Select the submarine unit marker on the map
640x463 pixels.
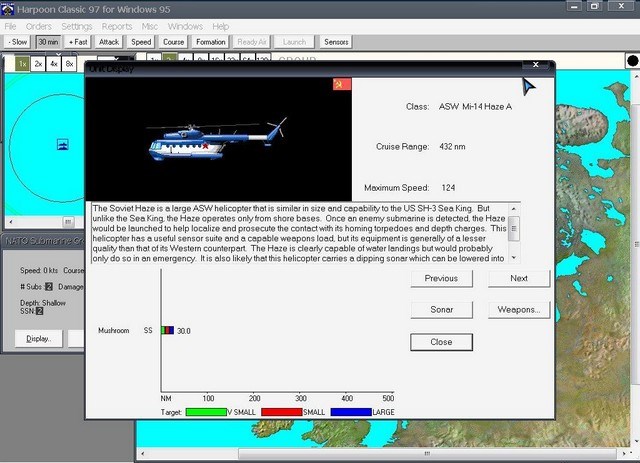[62, 144]
